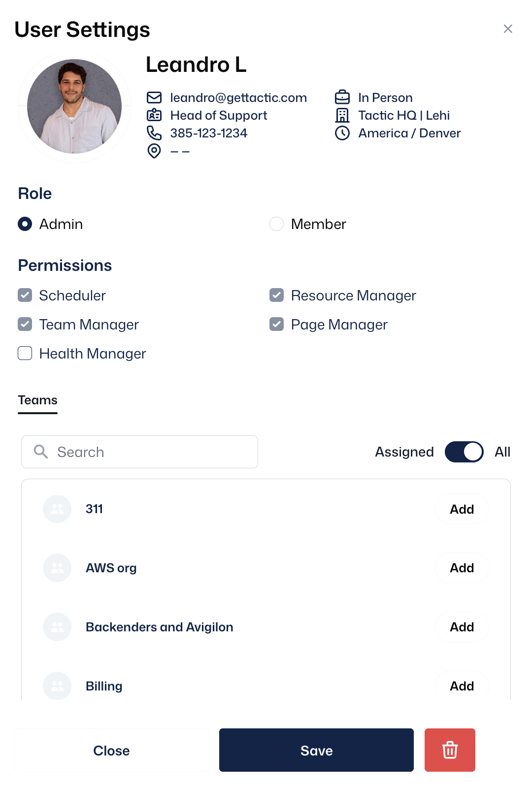Click the ID badge icon beside Head of Support
Image resolution: width=532 pixels, height=786 pixels.
tap(154, 115)
